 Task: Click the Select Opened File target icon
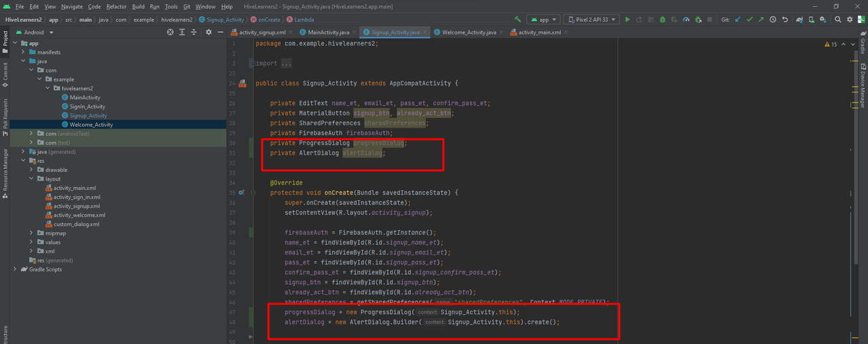[170, 32]
